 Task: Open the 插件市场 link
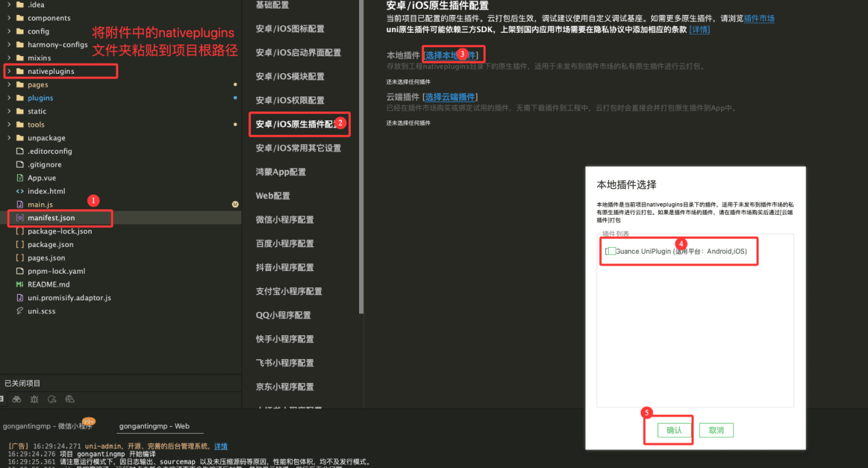pos(759,18)
